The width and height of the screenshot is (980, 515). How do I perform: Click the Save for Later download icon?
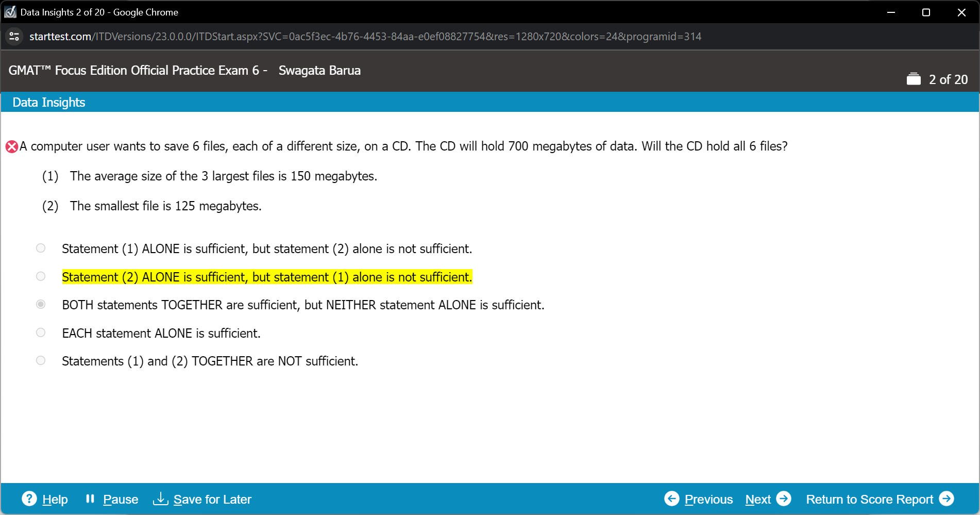[x=160, y=499]
